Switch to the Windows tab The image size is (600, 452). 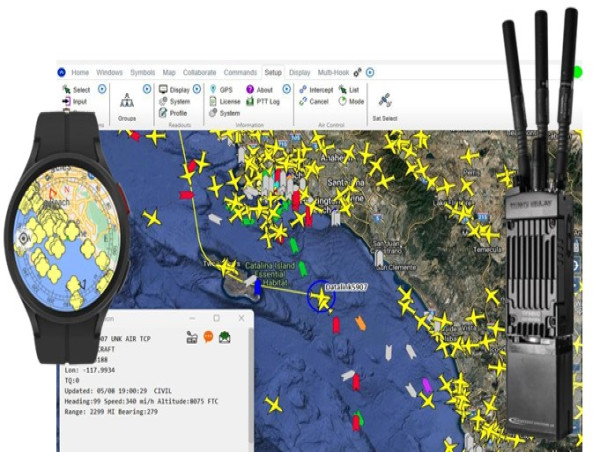point(109,72)
